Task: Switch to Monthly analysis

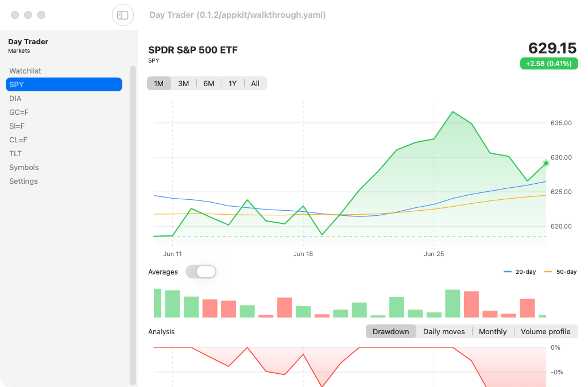Action: 493,331
